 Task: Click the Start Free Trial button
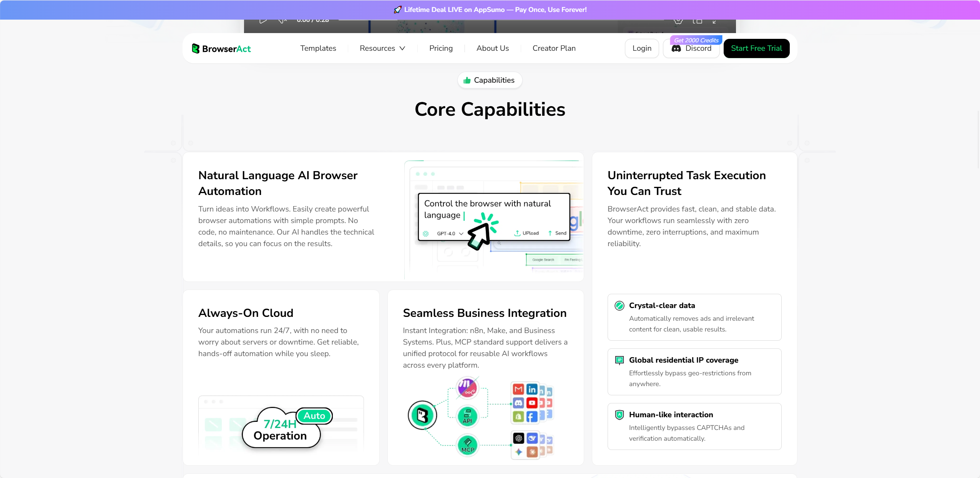pos(756,48)
